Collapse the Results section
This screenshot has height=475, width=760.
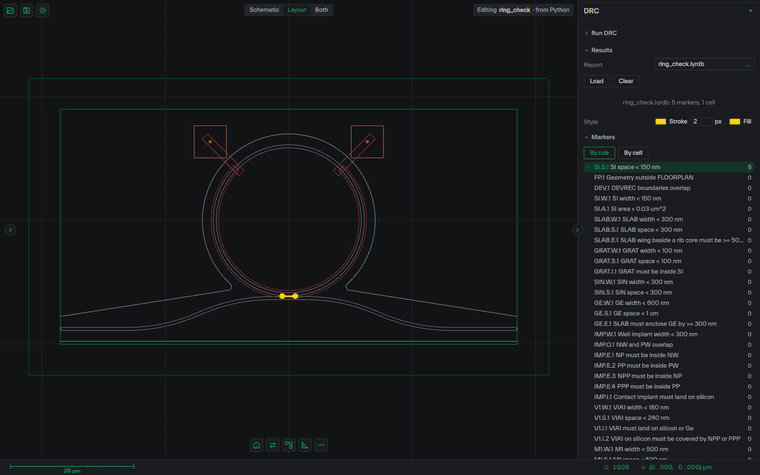coord(599,50)
